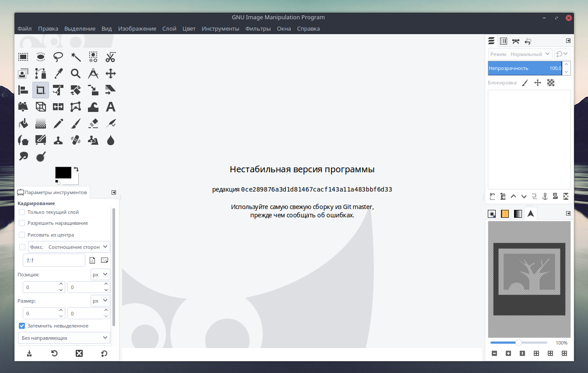Screen dimensions: 588x373
Task: Open 'Соотношение сторон' dropdown
Action: click(x=69, y=247)
